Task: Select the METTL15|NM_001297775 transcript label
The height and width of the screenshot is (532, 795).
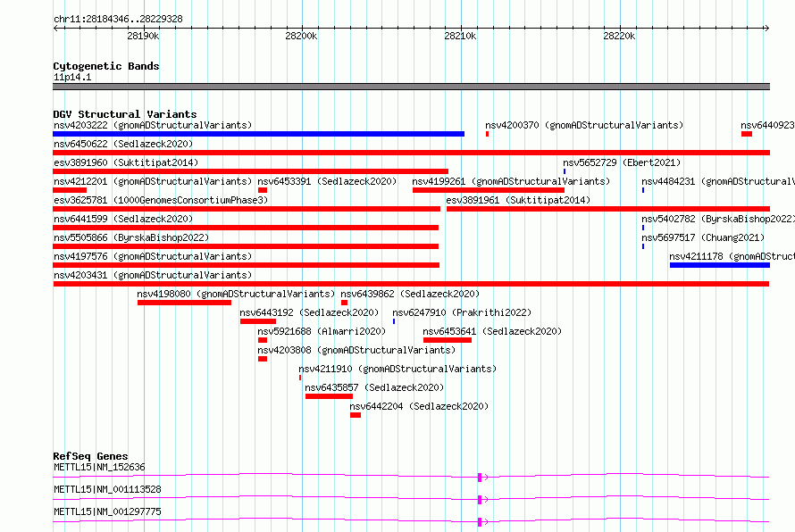Action: (107, 511)
